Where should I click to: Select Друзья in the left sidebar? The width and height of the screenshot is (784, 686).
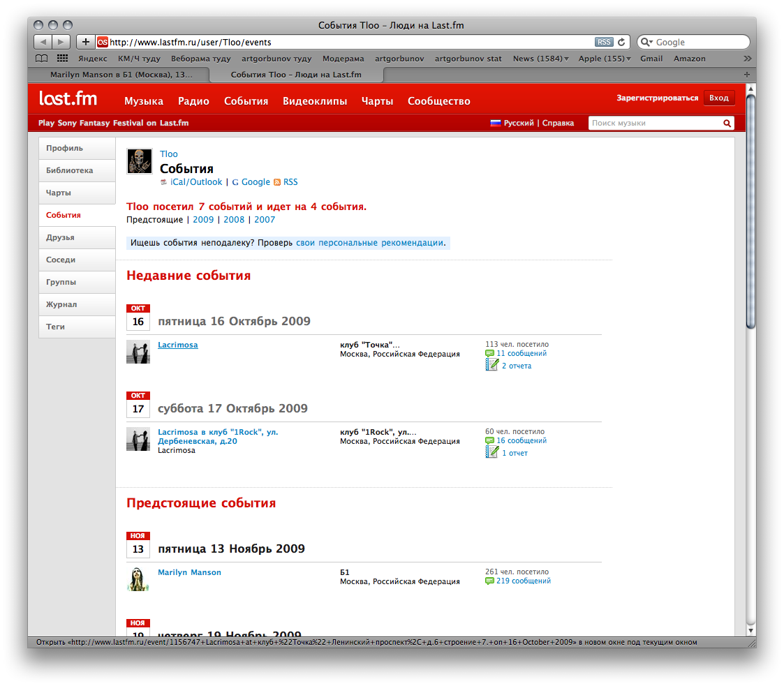point(61,237)
